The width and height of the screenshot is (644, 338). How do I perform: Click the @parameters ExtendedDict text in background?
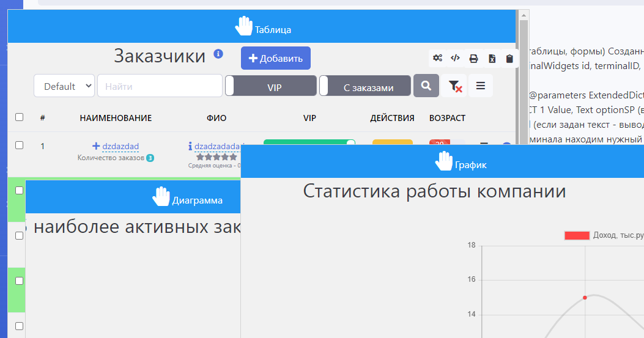pos(586,95)
